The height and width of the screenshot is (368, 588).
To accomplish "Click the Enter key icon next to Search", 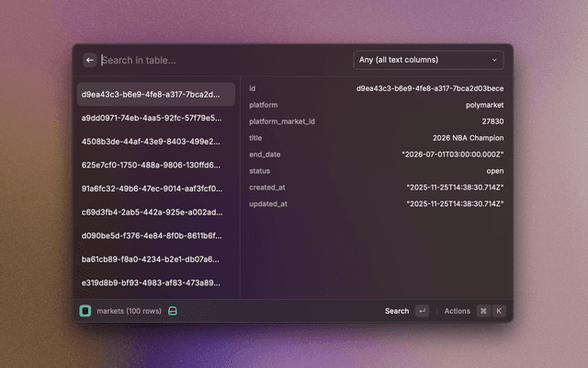I will point(422,311).
